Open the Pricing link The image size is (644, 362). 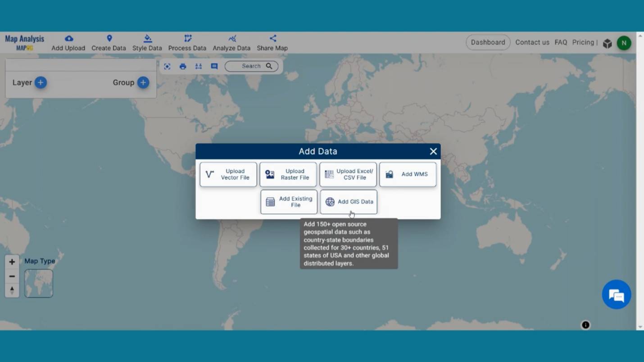(x=583, y=42)
